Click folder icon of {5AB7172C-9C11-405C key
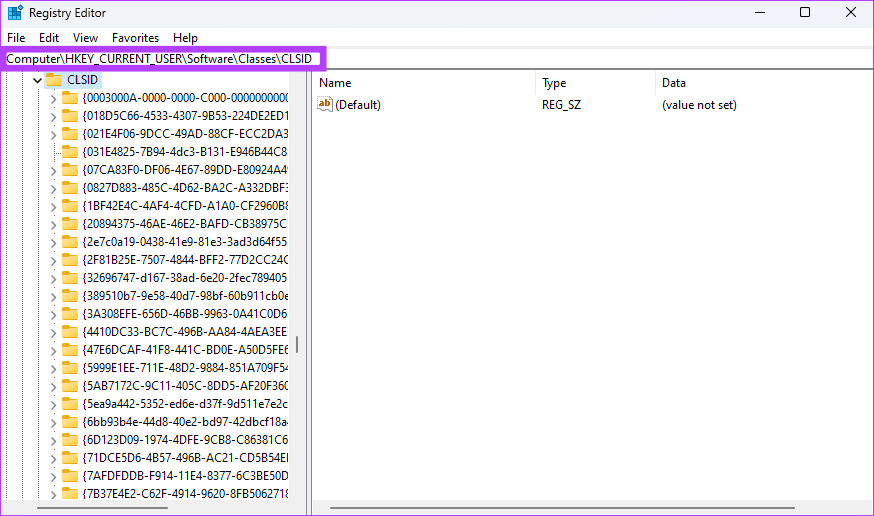Image resolution: width=874 pixels, height=516 pixels. pyautogui.click(x=70, y=386)
